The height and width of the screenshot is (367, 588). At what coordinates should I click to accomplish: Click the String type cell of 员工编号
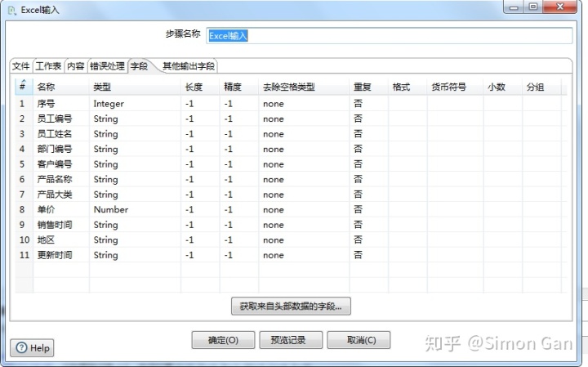135,119
